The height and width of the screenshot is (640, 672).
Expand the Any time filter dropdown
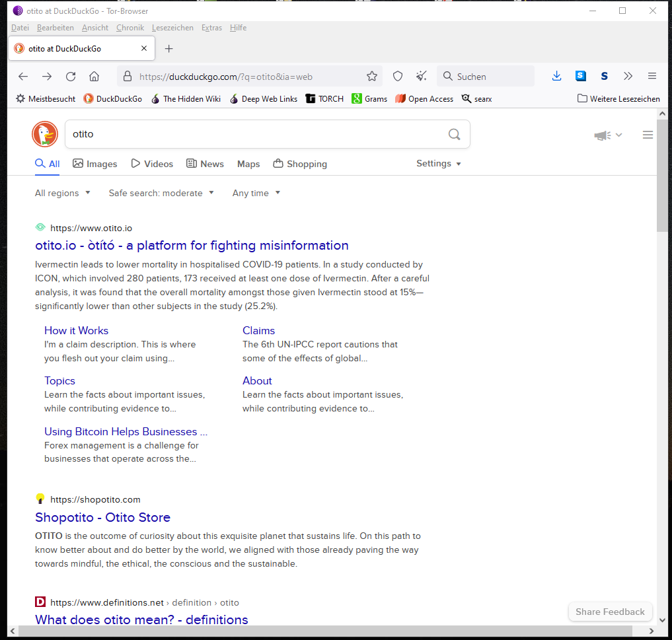click(x=256, y=194)
